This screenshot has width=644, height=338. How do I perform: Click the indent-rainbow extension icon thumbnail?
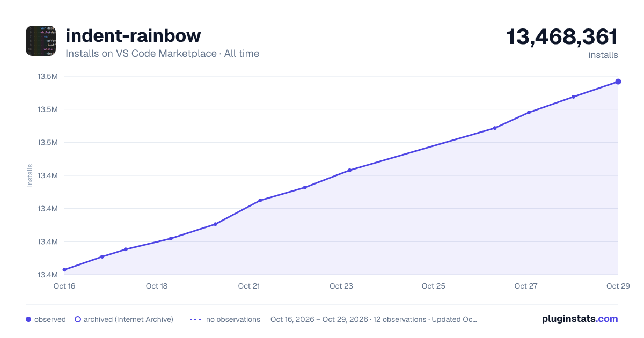41,41
